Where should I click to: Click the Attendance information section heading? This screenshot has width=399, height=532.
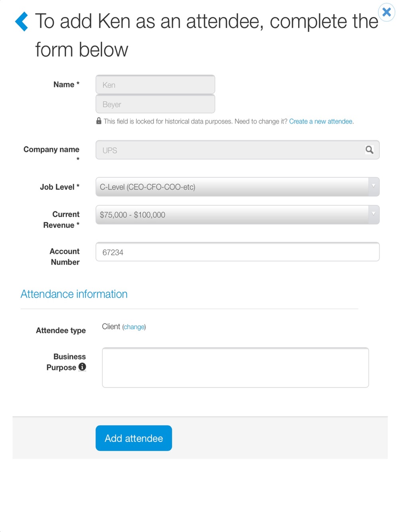point(74,294)
